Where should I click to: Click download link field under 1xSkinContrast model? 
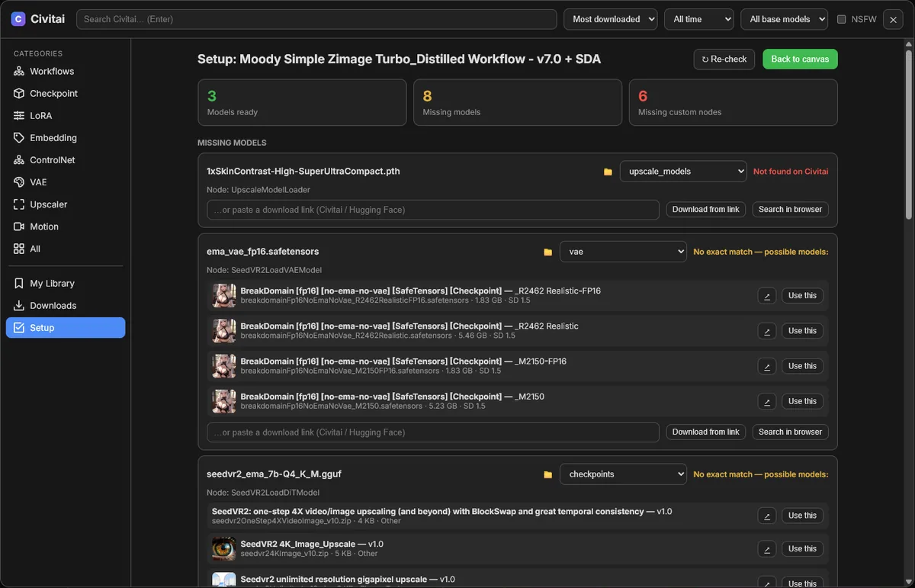433,210
